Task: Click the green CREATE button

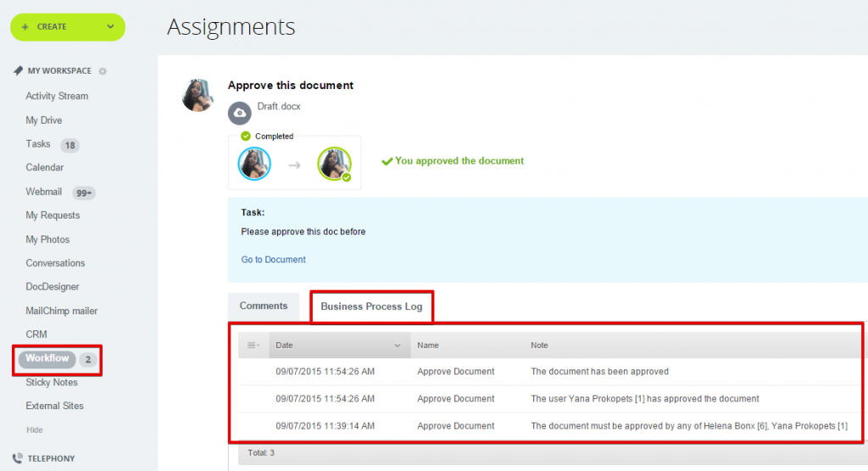Action: (x=68, y=27)
